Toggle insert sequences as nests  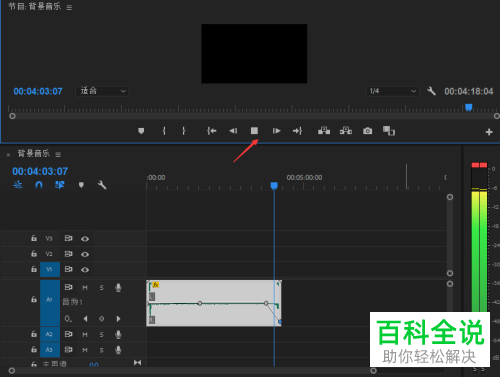(18, 185)
